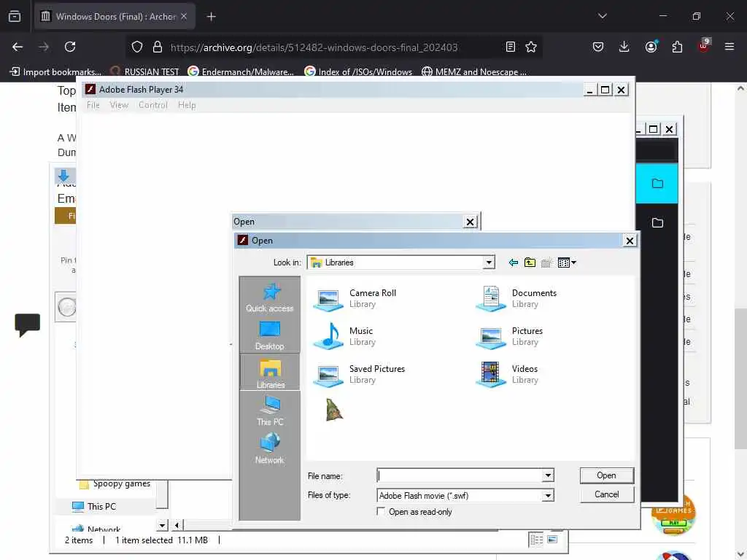
Task: Select Spoopy games folder in explorer tree
Action: coord(115,483)
